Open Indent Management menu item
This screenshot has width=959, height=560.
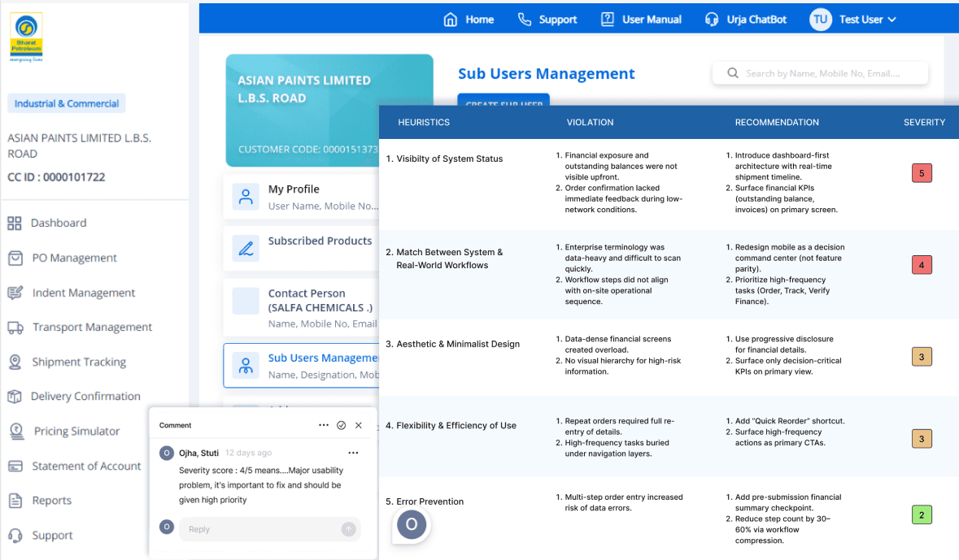(84, 293)
